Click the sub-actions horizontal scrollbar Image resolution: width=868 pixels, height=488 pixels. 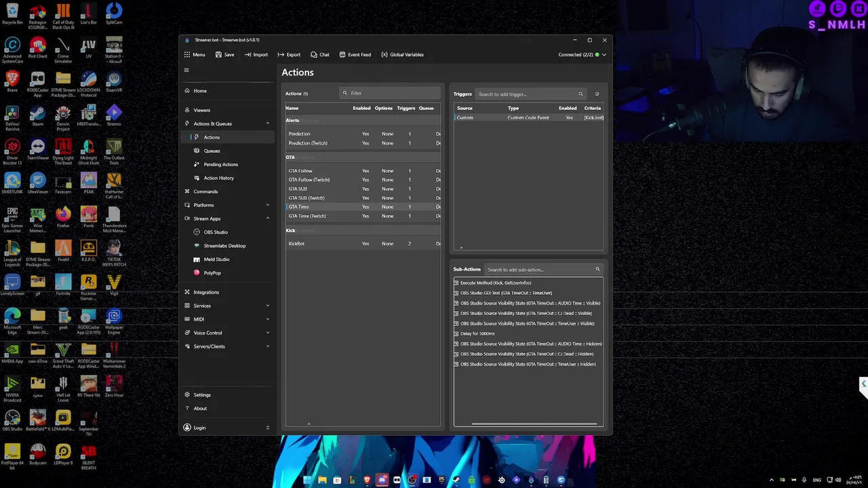[534, 424]
